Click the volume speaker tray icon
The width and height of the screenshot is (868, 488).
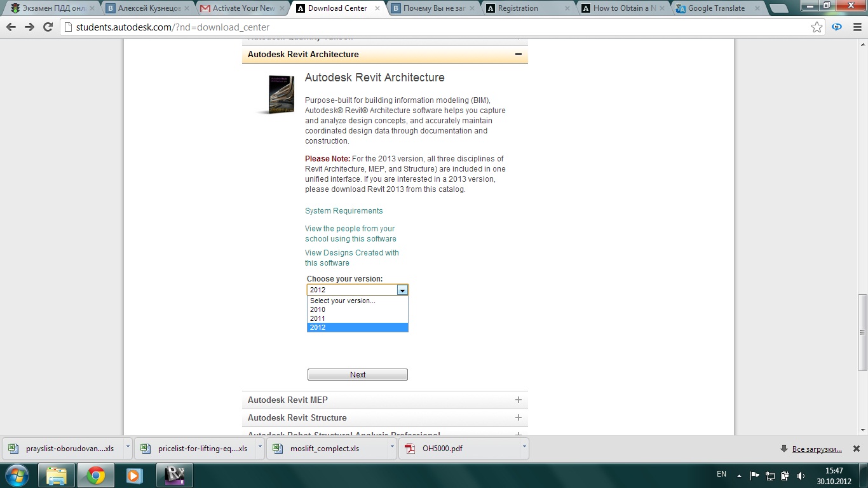[801, 475]
